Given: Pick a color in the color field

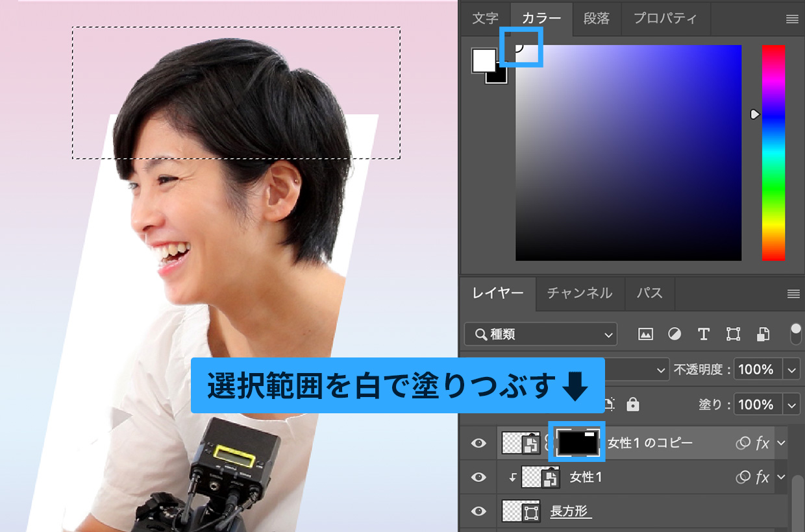Looking at the screenshot, I should click(x=628, y=152).
